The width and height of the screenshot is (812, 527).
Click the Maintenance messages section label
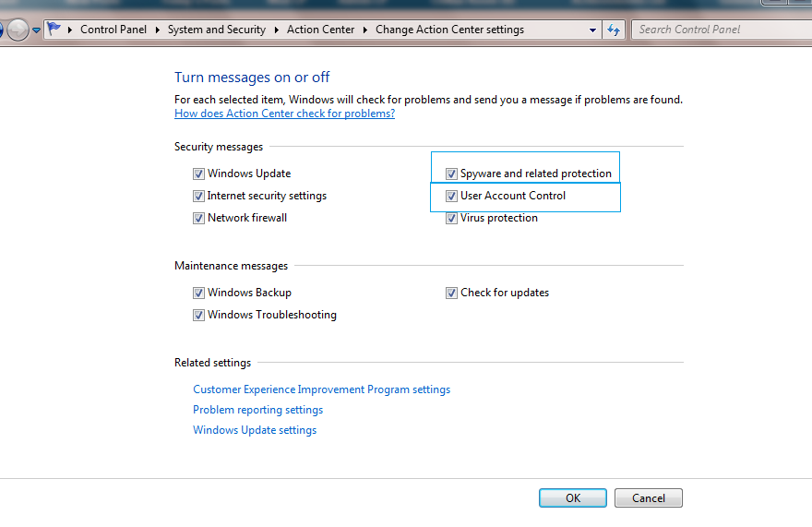click(231, 266)
